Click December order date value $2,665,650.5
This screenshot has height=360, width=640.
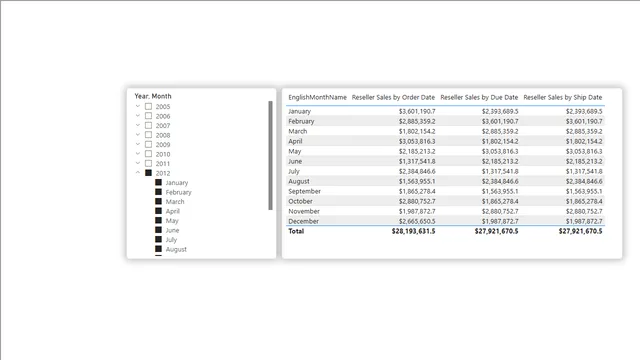click(x=417, y=221)
